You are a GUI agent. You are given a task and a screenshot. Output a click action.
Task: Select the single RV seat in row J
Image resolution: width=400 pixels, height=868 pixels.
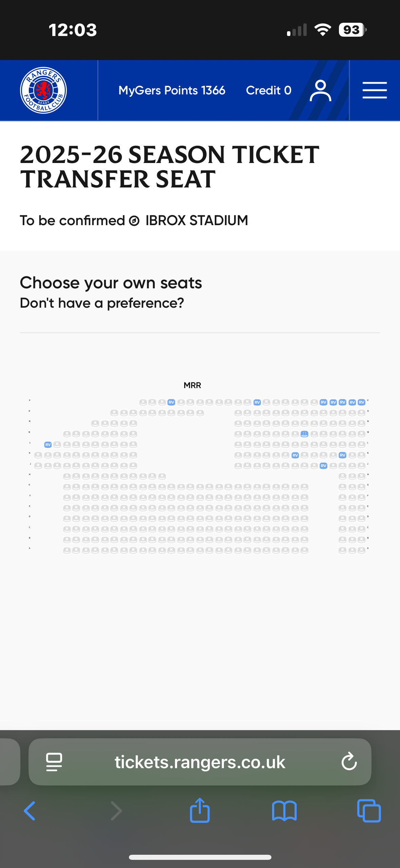pos(323,466)
